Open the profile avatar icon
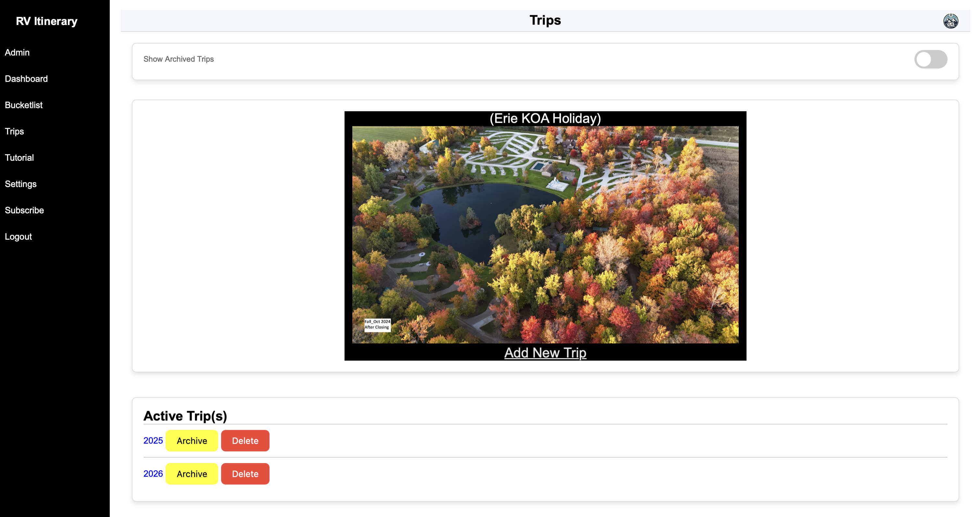 pos(950,21)
